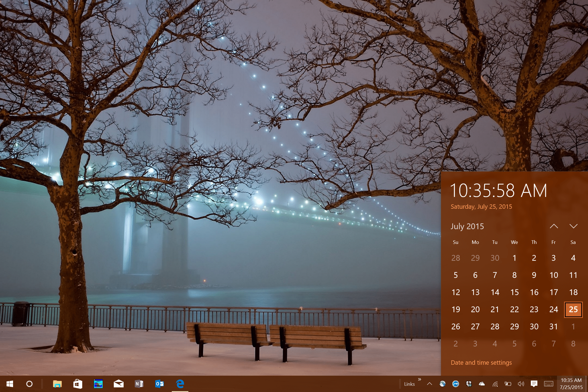Open the volume control speaker icon
The image size is (588, 392).
point(521,384)
